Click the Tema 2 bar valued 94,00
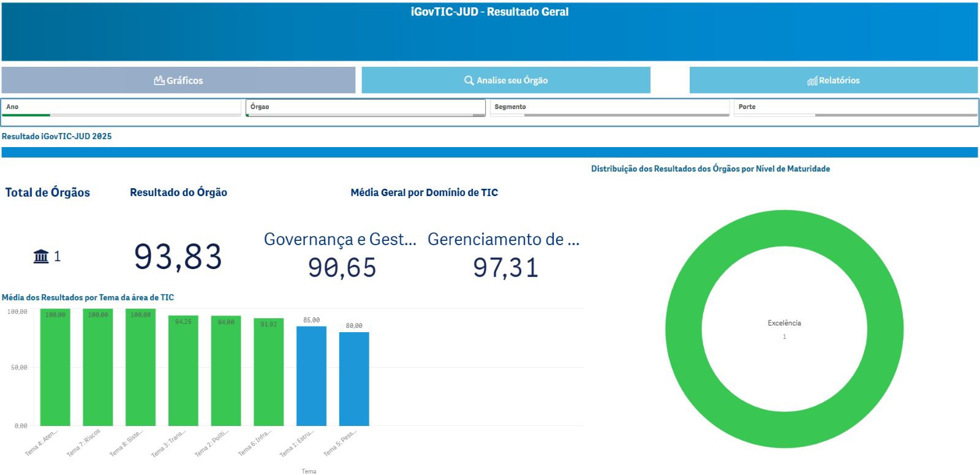The width and height of the screenshot is (980, 475). pos(226,371)
